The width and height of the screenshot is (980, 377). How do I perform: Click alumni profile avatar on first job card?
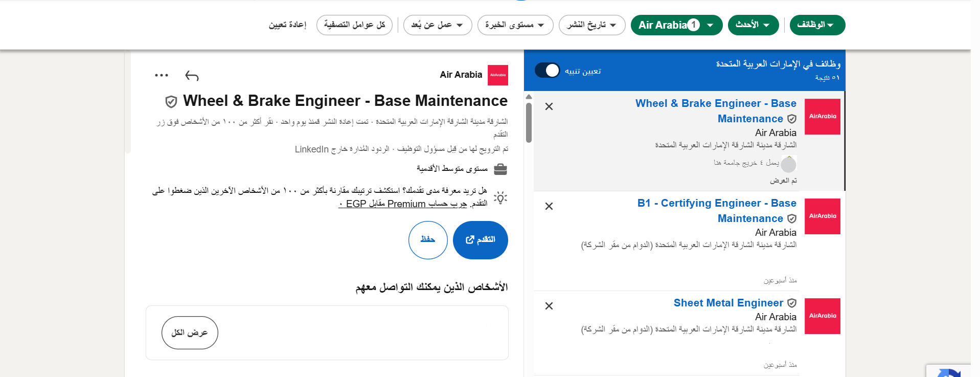(x=789, y=164)
